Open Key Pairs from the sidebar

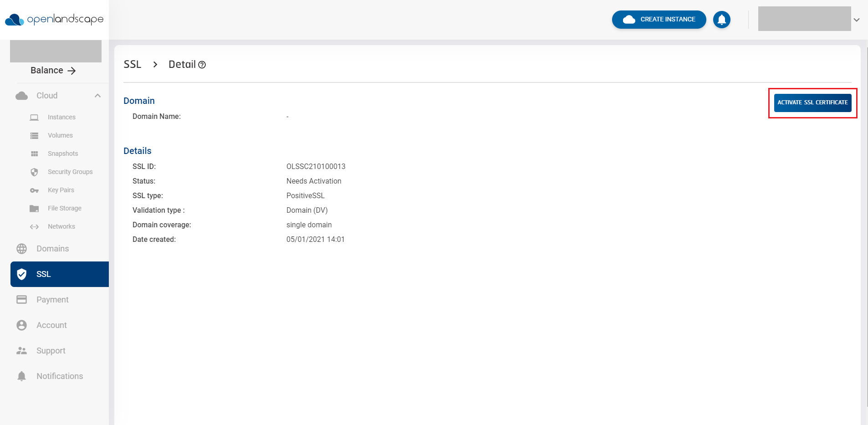coord(35,190)
